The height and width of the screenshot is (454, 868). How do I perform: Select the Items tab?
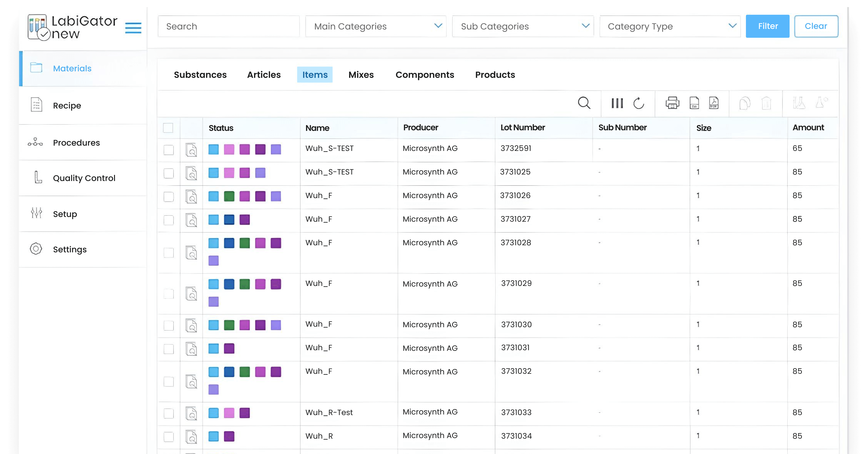pyautogui.click(x=315, y=75)
